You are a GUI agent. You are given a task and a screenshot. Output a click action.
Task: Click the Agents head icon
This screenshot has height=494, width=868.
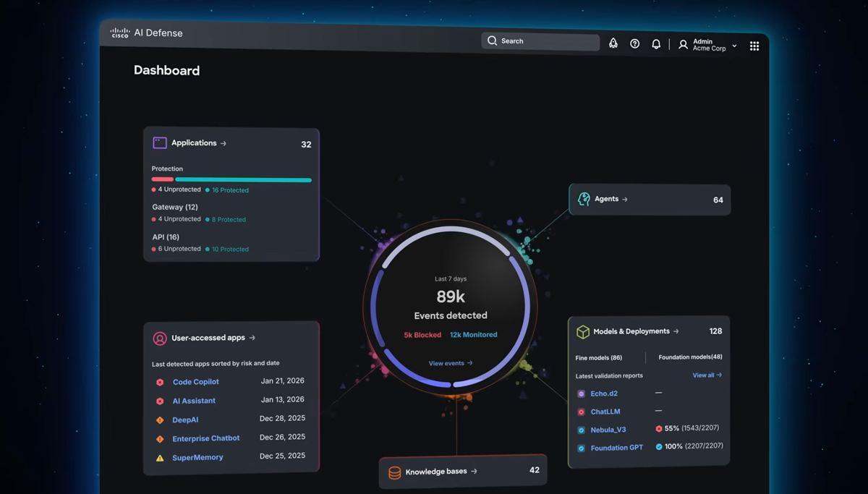point(584,199)
